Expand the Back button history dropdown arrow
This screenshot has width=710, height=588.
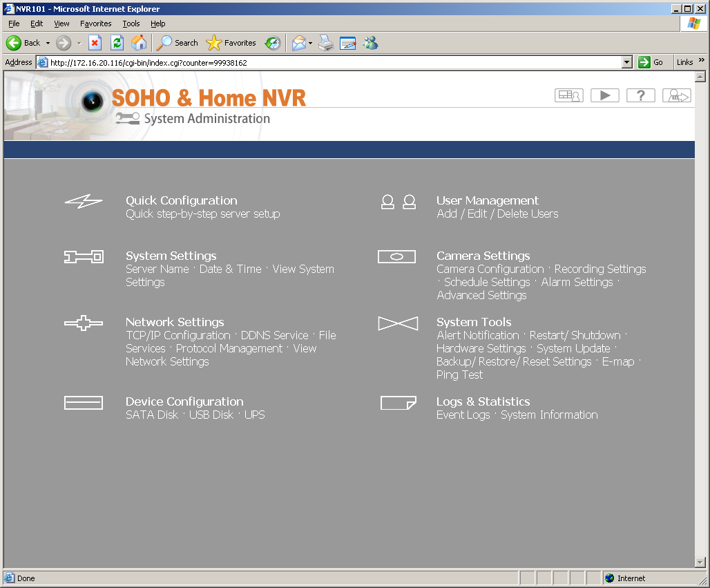pyautogui.click(x=48, y=43)
